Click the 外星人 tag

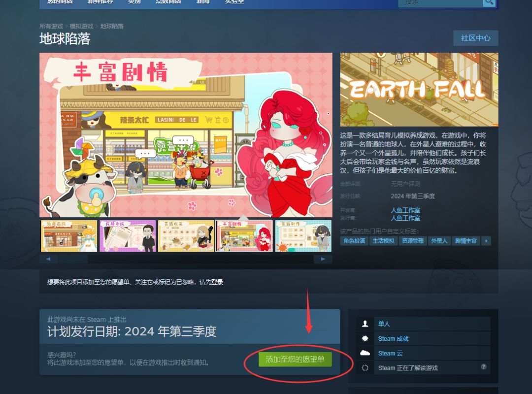pyautogui.click(x=439, y=241)
